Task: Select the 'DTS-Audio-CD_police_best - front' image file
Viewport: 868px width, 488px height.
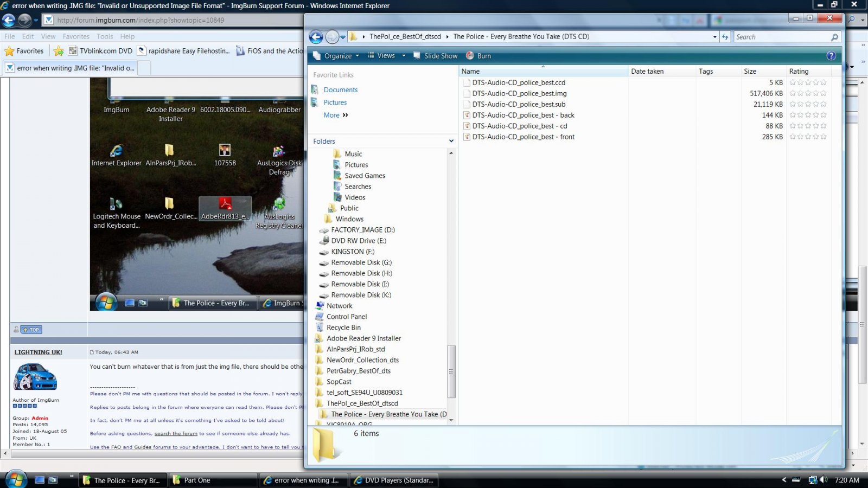Action: click(523, 137)
